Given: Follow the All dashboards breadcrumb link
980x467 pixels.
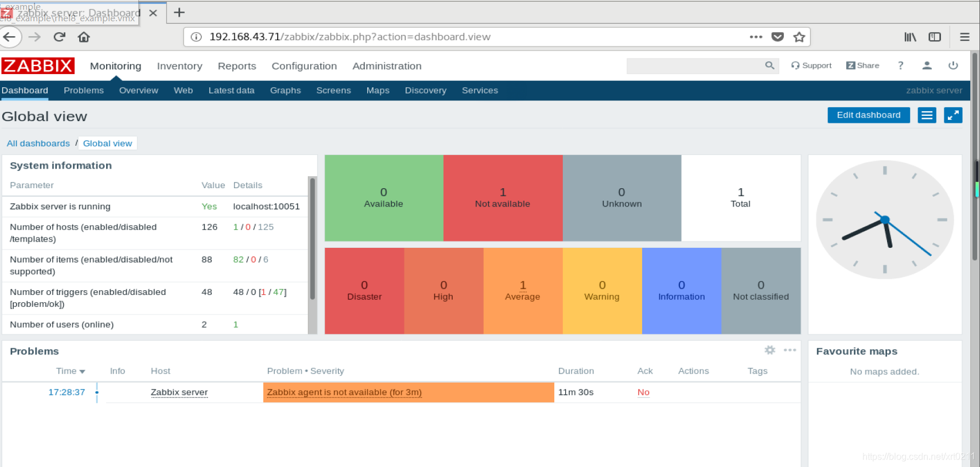Looking at the screenshot, I should coord(38,143).
